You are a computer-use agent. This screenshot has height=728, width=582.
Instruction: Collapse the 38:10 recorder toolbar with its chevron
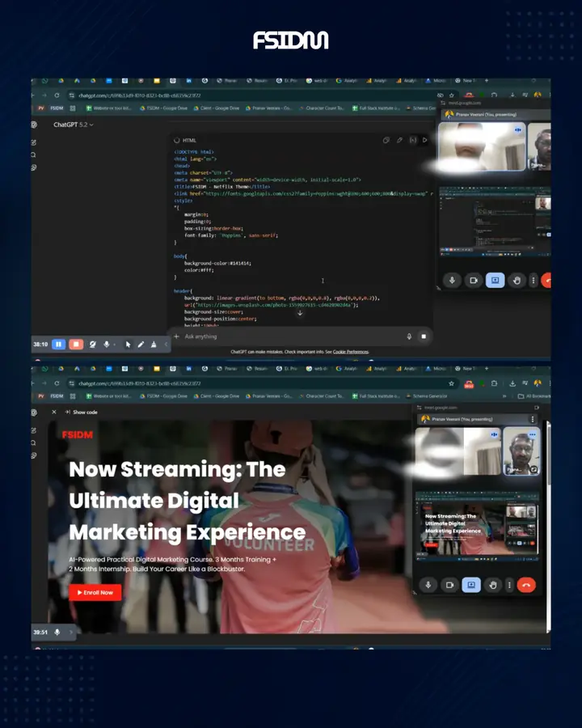pos(166,344)
